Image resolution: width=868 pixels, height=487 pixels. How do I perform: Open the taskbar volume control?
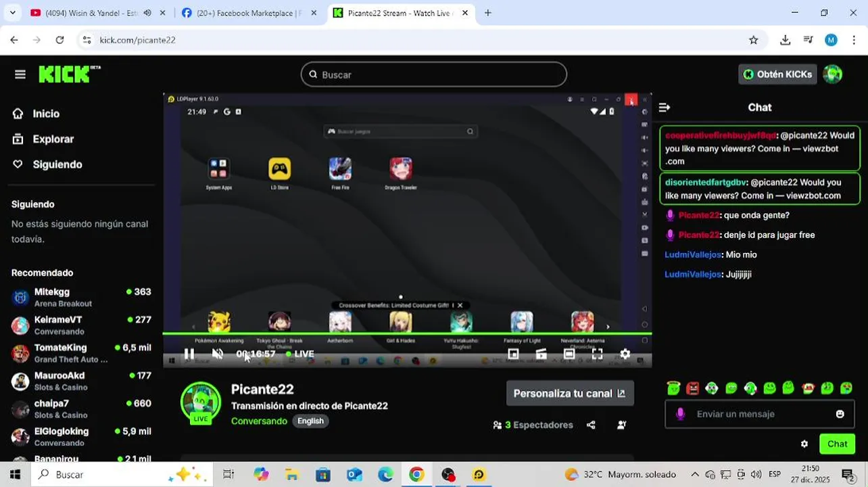[756, 474]
